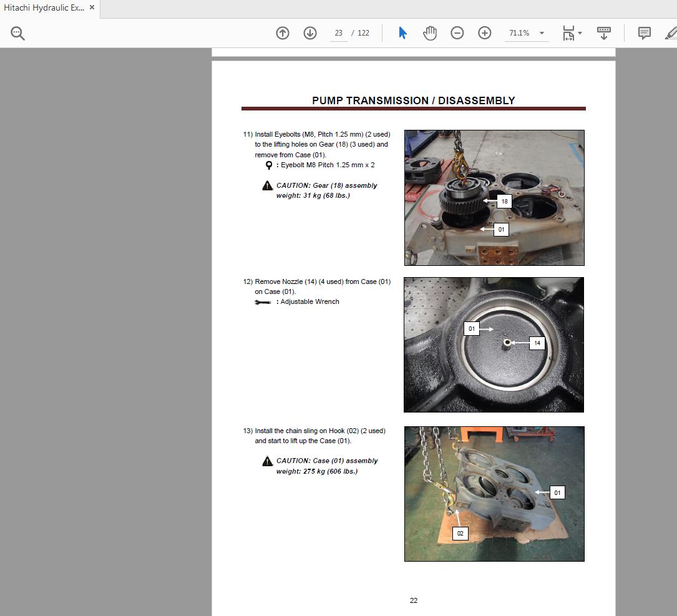Click the page number field showing 23

[338, 32]
